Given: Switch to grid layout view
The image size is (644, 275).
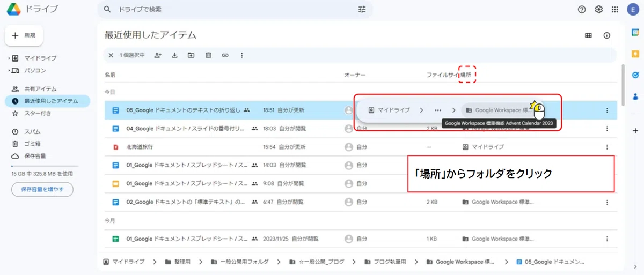Looking at the screenshot, I should click(588, 35).
